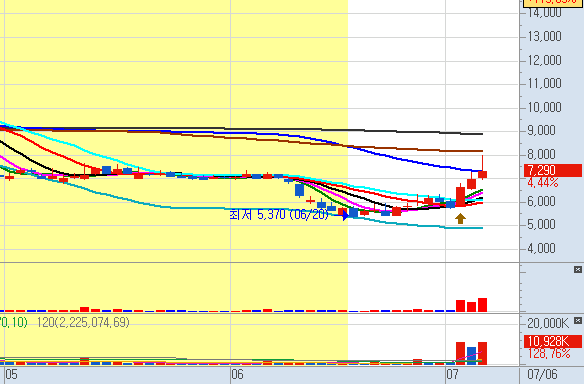The width and height of the screenshot is (584, 384).
Task: Select the 최저 5,370 (06/20) low label
Action: click(279, 215)
